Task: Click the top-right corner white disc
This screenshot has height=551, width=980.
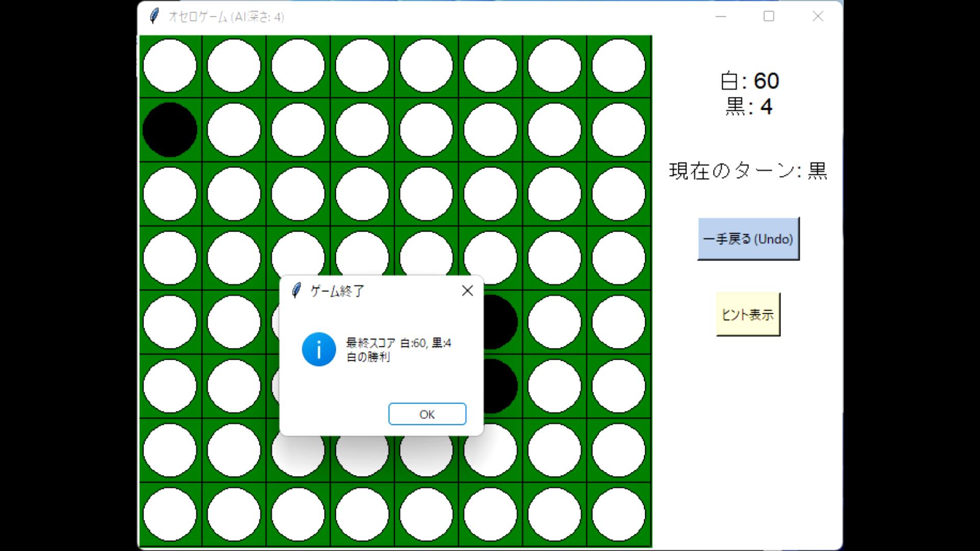Action: 619,66
